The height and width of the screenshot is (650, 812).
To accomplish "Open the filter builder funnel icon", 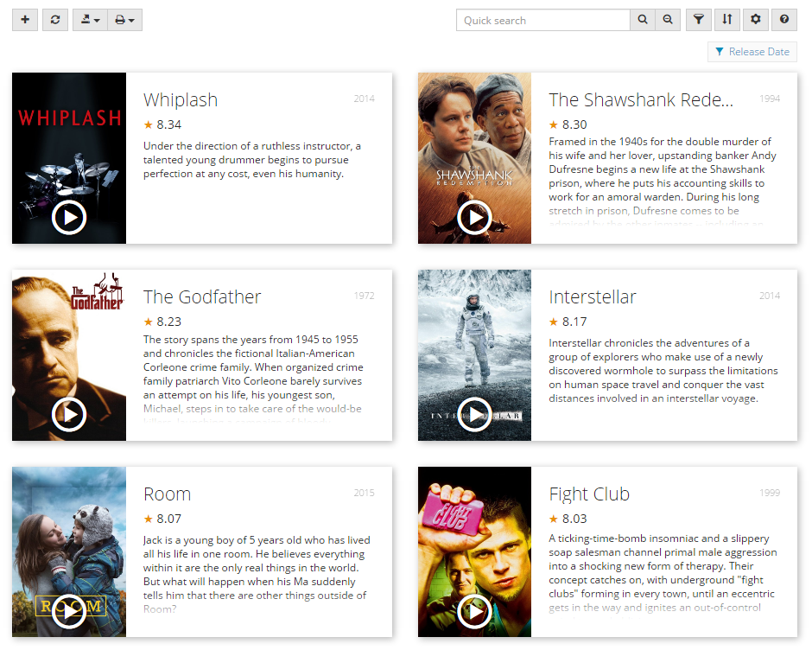I will 699,20.
